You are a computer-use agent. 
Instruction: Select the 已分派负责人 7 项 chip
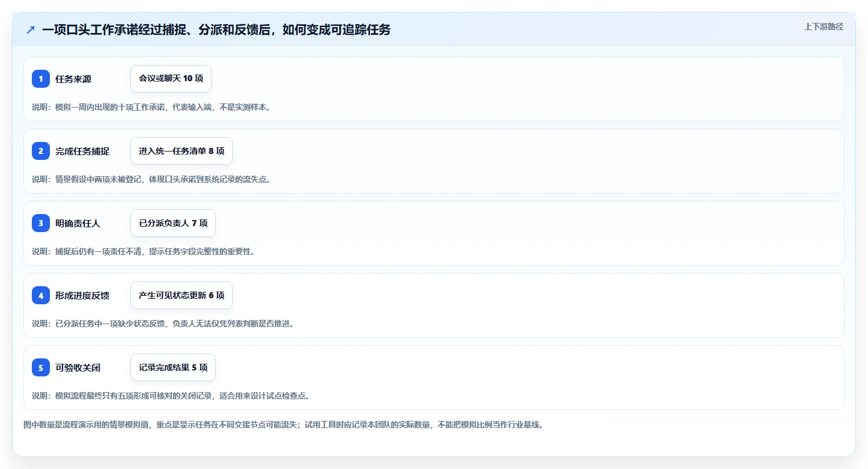click(173, 223)
